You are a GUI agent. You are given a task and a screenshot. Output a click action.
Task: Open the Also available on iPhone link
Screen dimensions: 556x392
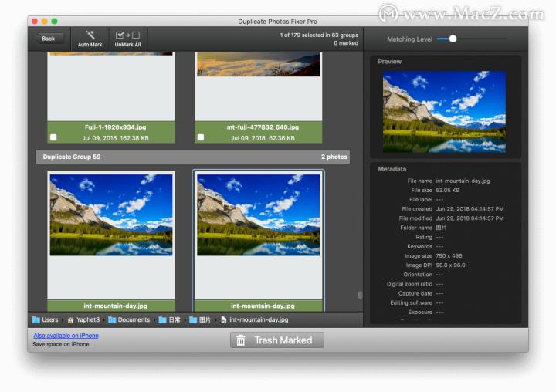tap(66, 336)
